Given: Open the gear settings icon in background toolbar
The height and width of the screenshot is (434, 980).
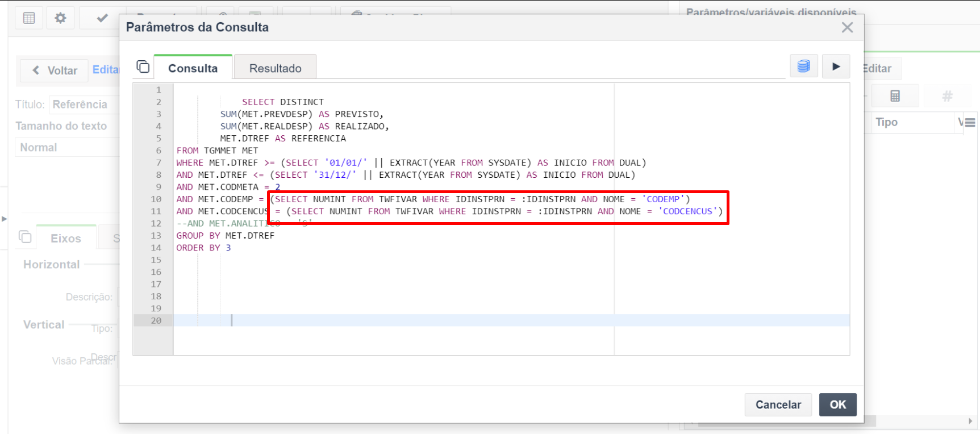Looking at the screenshot, I should tap(60, 18).
